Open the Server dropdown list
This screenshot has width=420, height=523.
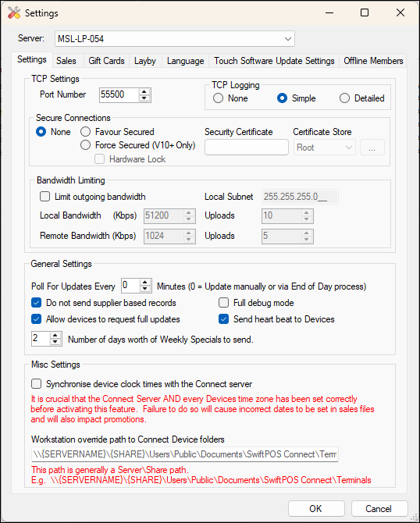coord(288,39)
